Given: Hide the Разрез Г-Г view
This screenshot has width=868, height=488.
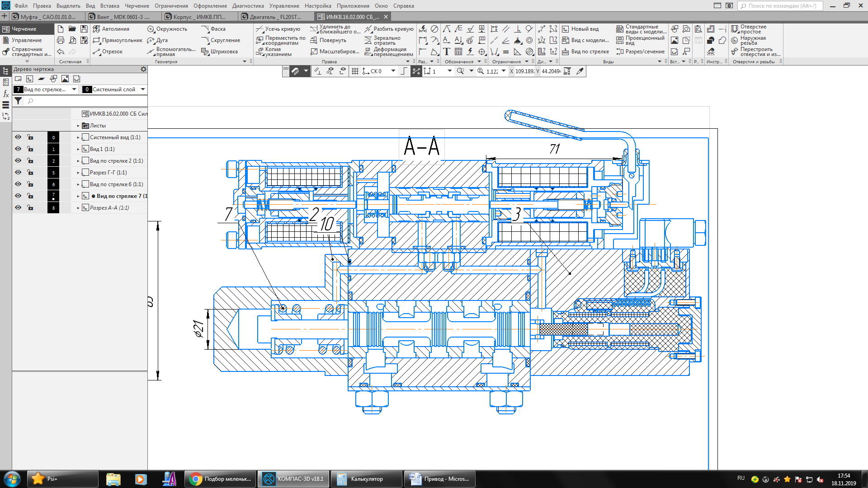Looking at the screenshot, I should tap(18, 173).
